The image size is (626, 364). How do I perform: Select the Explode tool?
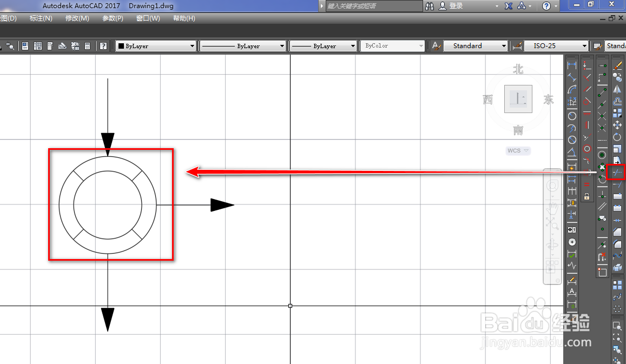pos(617,267)
